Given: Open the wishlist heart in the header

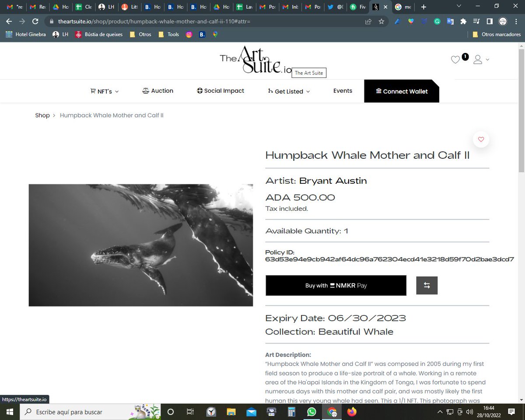Looking at the screenshot, I should pyautogui.click(x=455, y=60).
